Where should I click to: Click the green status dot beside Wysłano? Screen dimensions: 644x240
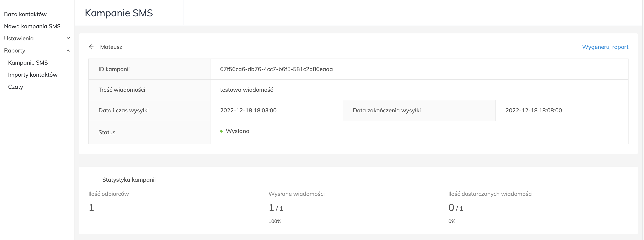[x=221, y=131]
